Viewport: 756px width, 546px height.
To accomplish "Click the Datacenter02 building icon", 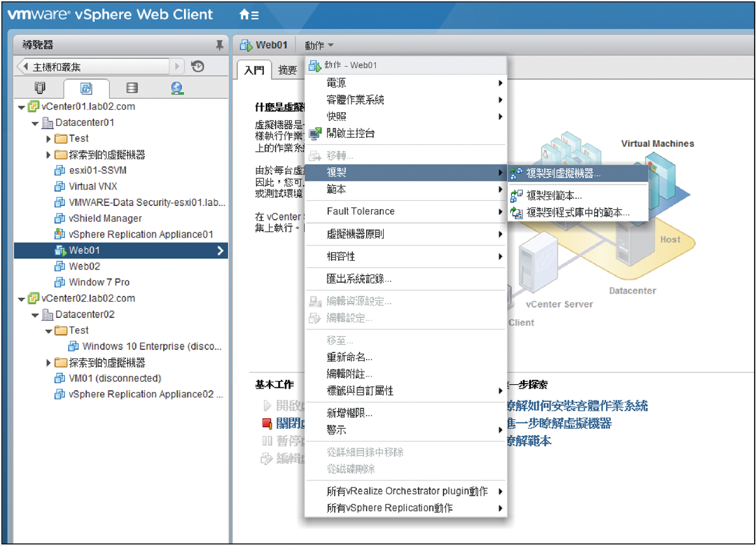I will [48, 314].
